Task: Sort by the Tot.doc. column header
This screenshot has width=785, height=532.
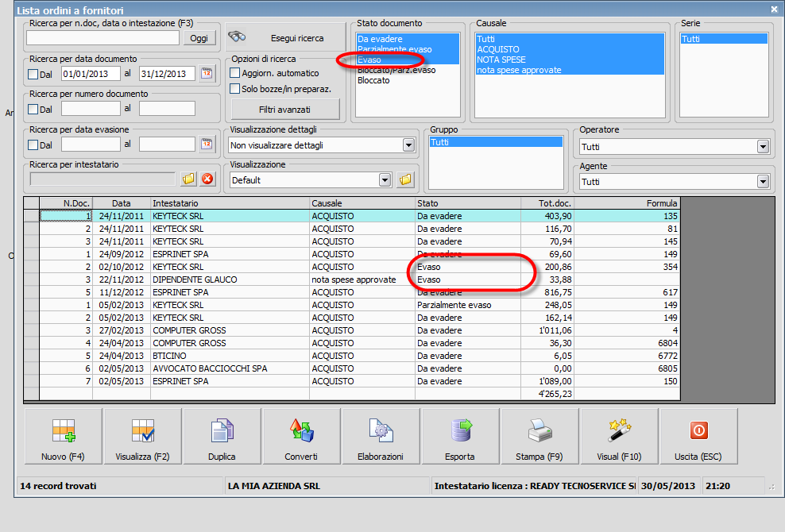Action: pos(547,203)
